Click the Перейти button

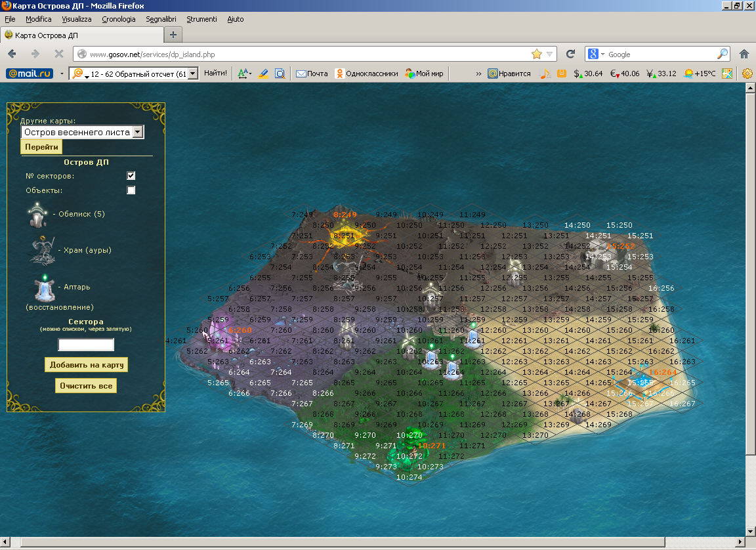point(41,147)
